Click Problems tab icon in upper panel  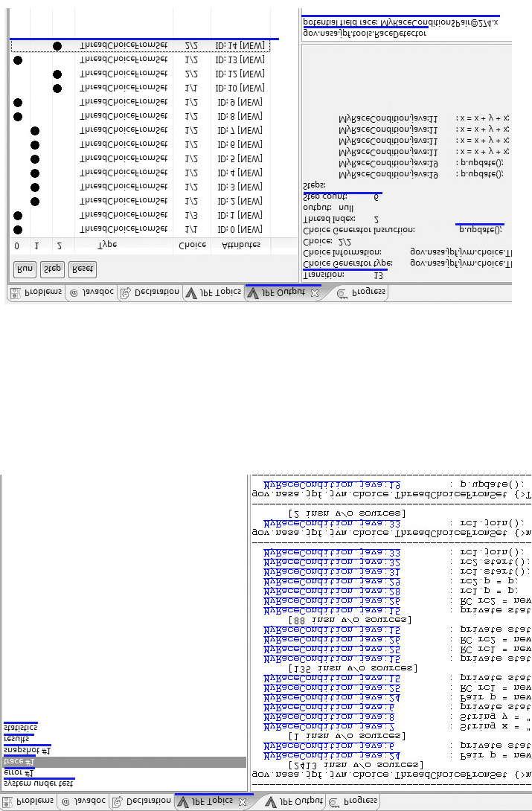[16, 292]
